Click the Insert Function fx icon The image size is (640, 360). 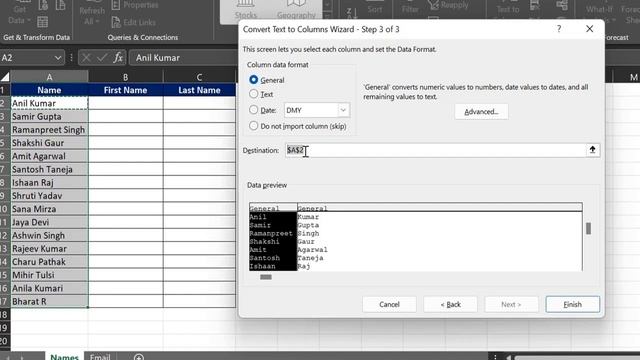[118, 58]
